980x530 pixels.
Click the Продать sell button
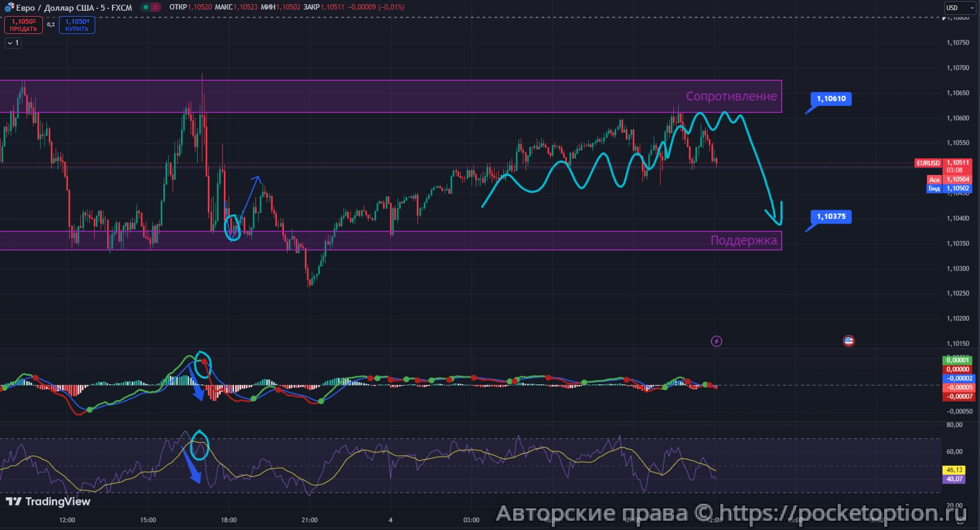click(23, 25)
